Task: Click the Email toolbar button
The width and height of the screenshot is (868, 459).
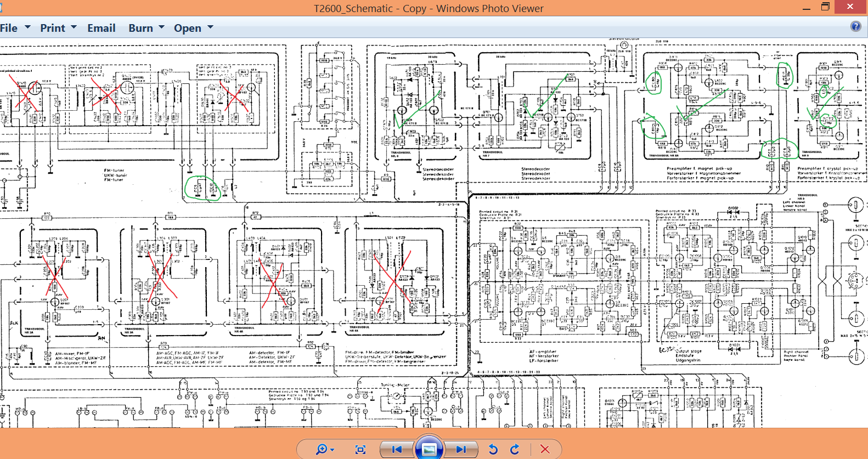Action: click(102, 28)
